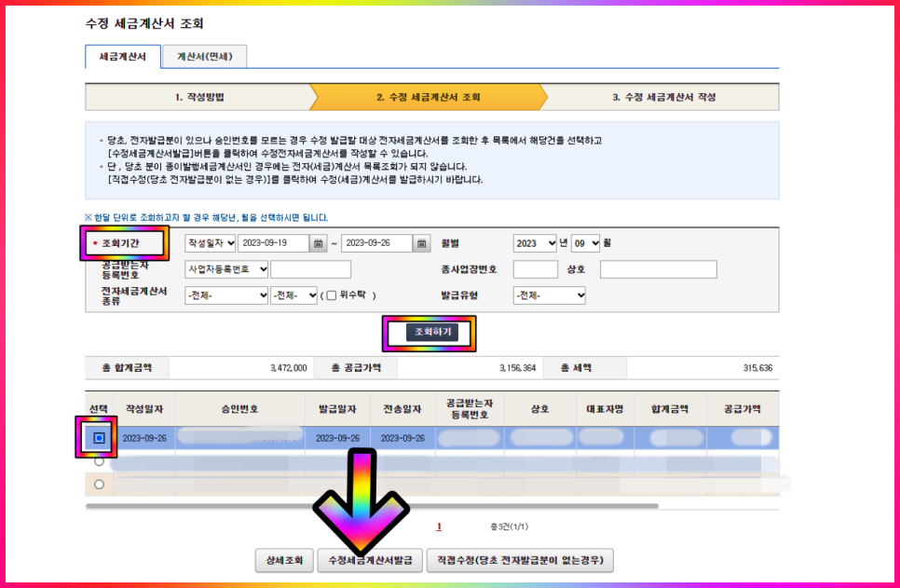Viewport: 900px width, 588px height.
Task: Expand the second 전자세금계산서 종류 -전체- dropdown
Action: pyautogui.click(x=293, y=295)
